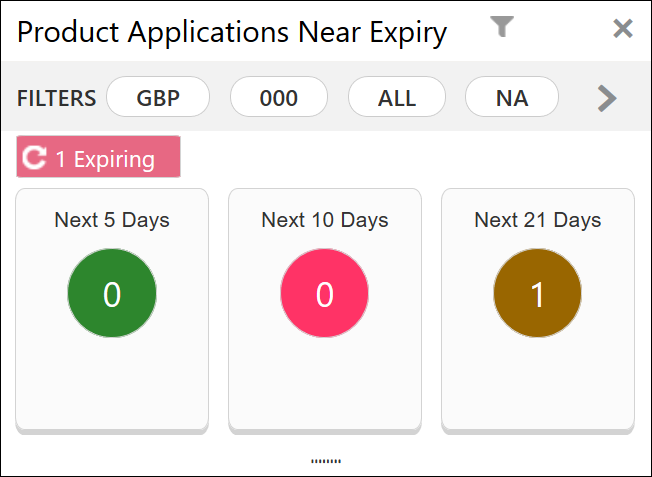This screenshot has height=477, width=652.
Task: Click the Next 5 Days heading
Action: click(112, 220)
